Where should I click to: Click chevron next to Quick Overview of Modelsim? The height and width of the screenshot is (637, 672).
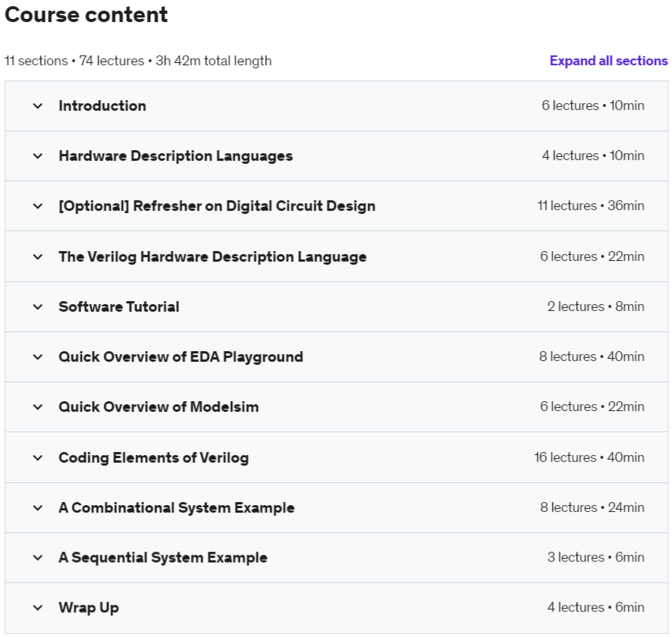point(38,407)
